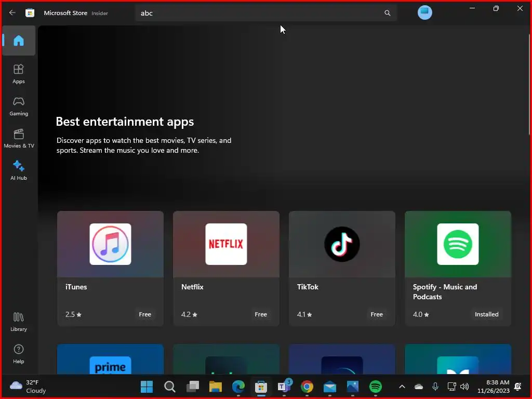Open Spotify - Music and Podcasts title

pyautogui.click(x=445, y=292)
